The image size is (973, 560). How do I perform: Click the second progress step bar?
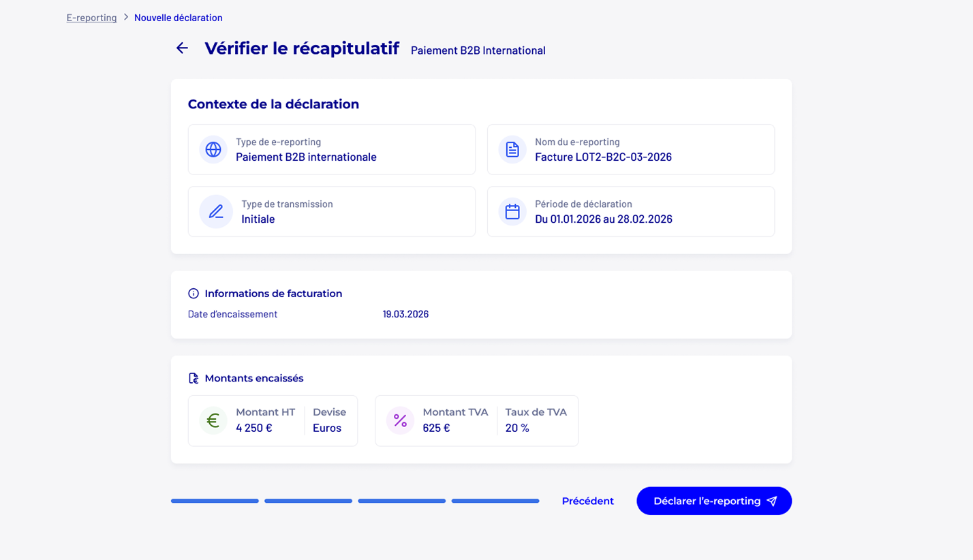[308, 501]
